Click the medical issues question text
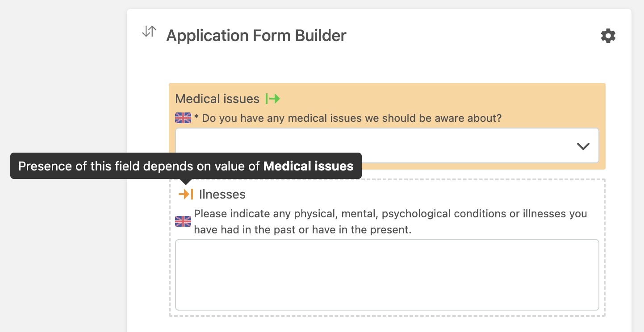The image size is (644, 332). [x=351, y=118]
